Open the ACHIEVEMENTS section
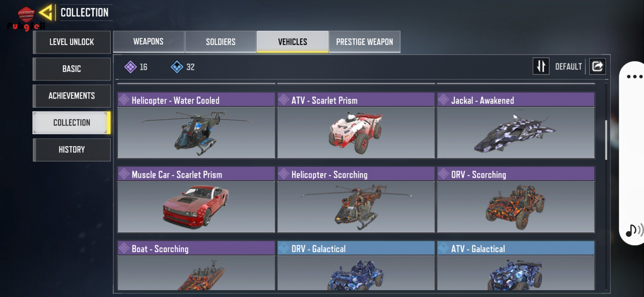Viewport: 644px width, 297px height. point(72,96)
